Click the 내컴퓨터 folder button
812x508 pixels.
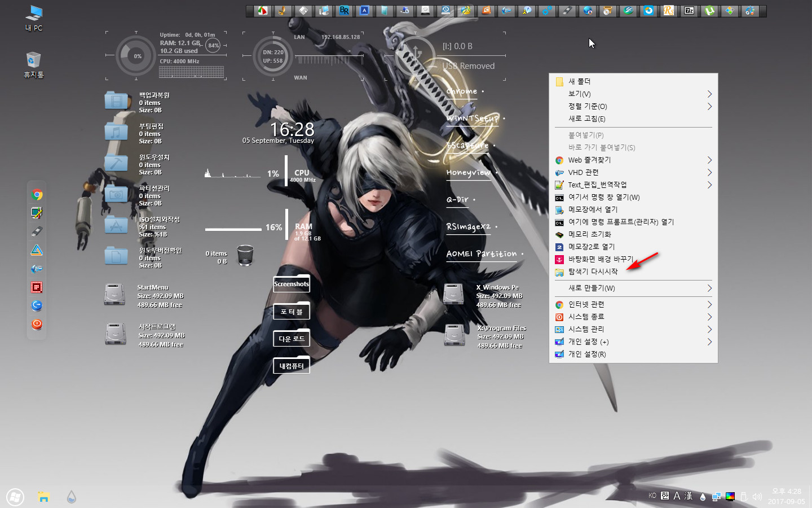[x=292, y=365]
